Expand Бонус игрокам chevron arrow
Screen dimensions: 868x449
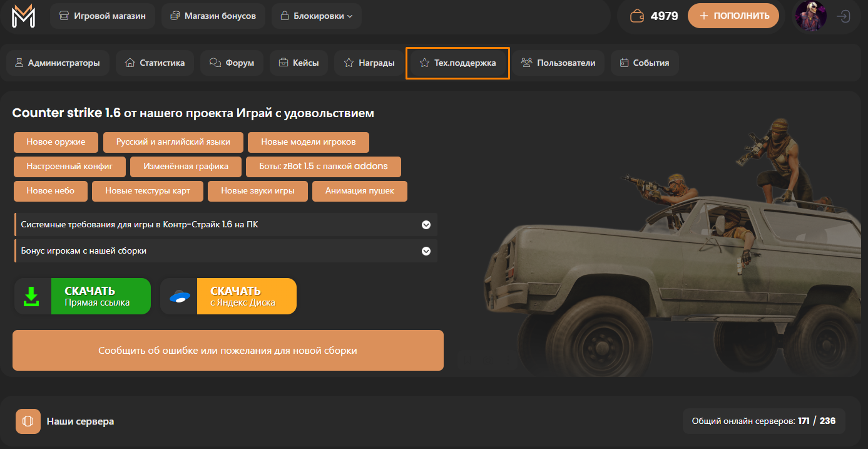pyautogui.click(x=426, y=251)
